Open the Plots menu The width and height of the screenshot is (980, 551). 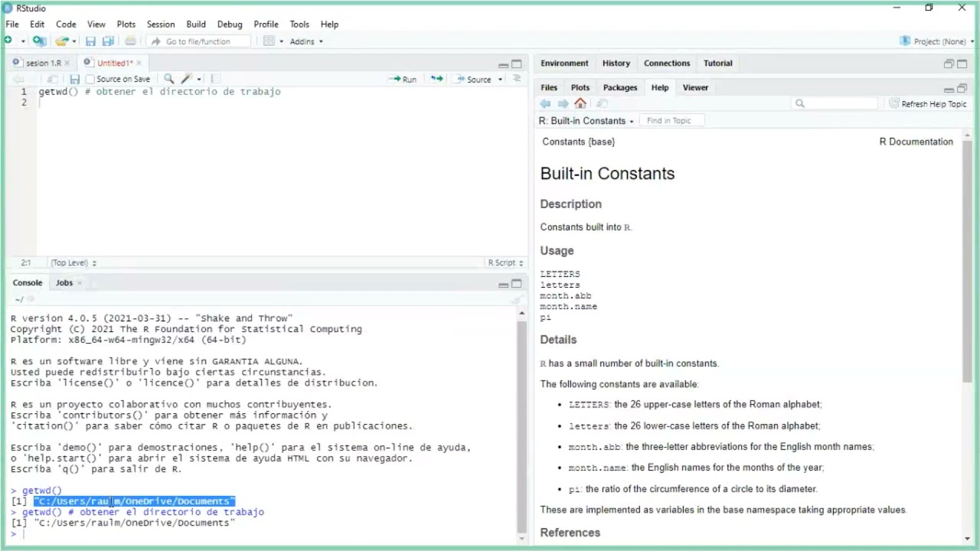(126, 24)
